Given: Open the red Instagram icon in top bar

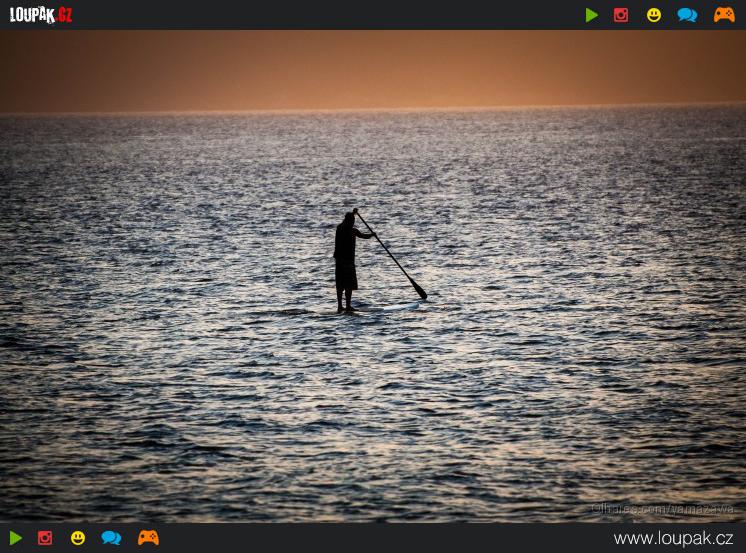Looking at the screenshot, I should click(x=621, y=15).
